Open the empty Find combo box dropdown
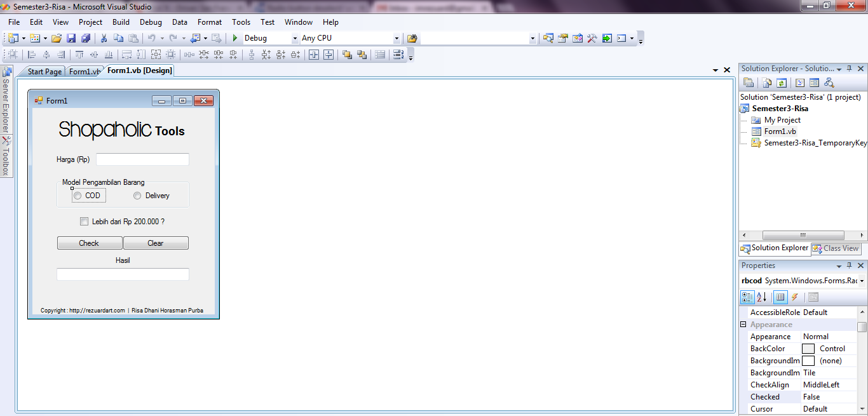 point(532,38)
